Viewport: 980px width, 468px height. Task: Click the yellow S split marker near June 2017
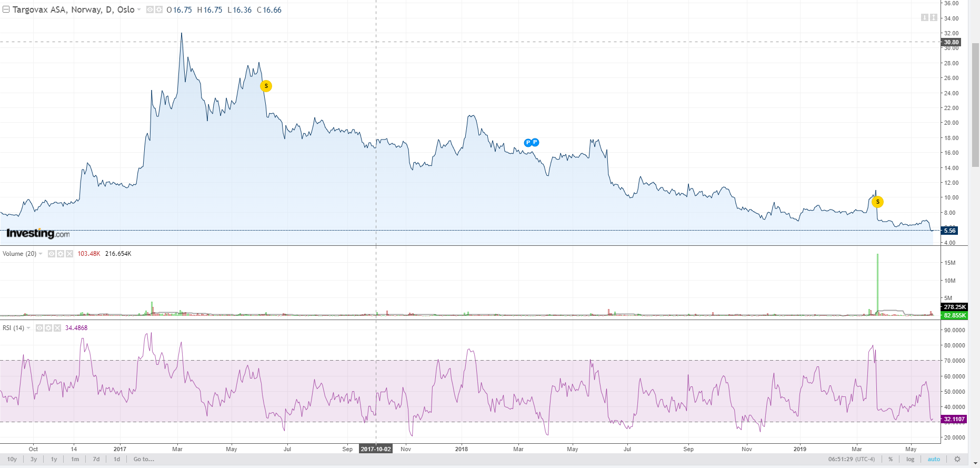(x=266, y=86)
